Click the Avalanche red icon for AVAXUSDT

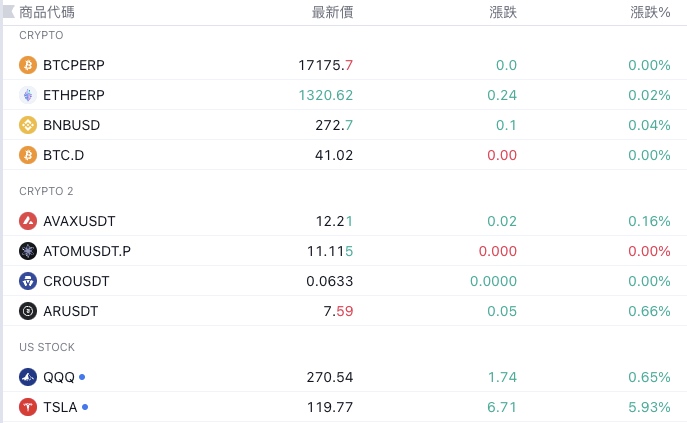click(x=28, y=221)
